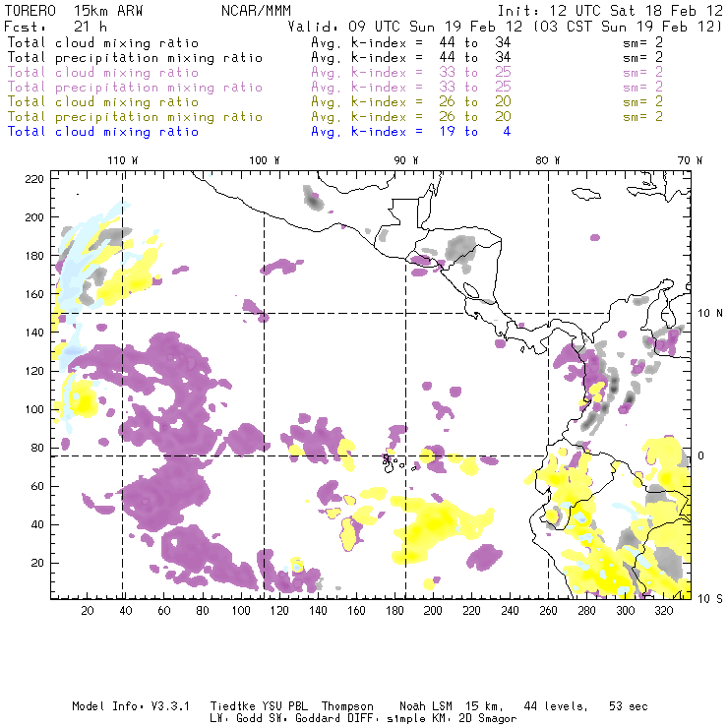Click the 'TORERO 15km ARW' title text
728x728 pixels.
[74, 10]
